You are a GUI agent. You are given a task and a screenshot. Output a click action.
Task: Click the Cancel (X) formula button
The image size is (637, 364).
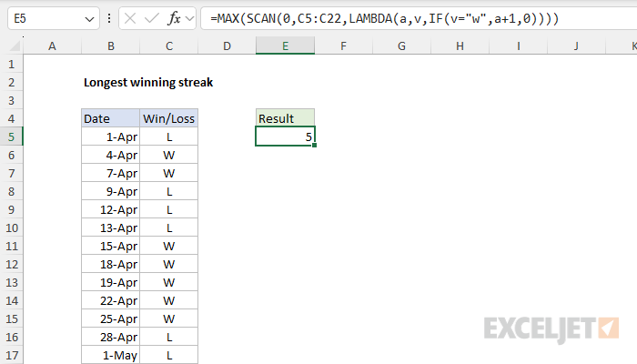pyautogui.click(x=130, y=18)
